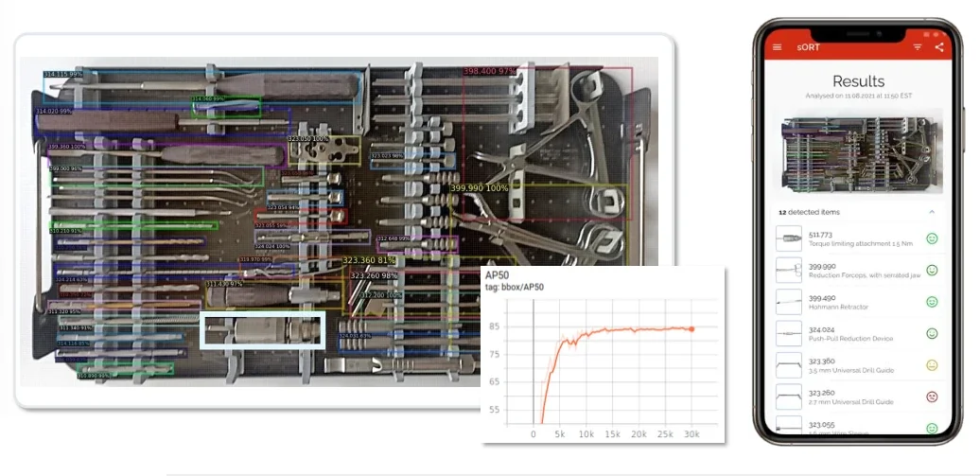The image size is (980, 476).
Task: Click the '323.050 100%' detection label
Action: (308, 138)
